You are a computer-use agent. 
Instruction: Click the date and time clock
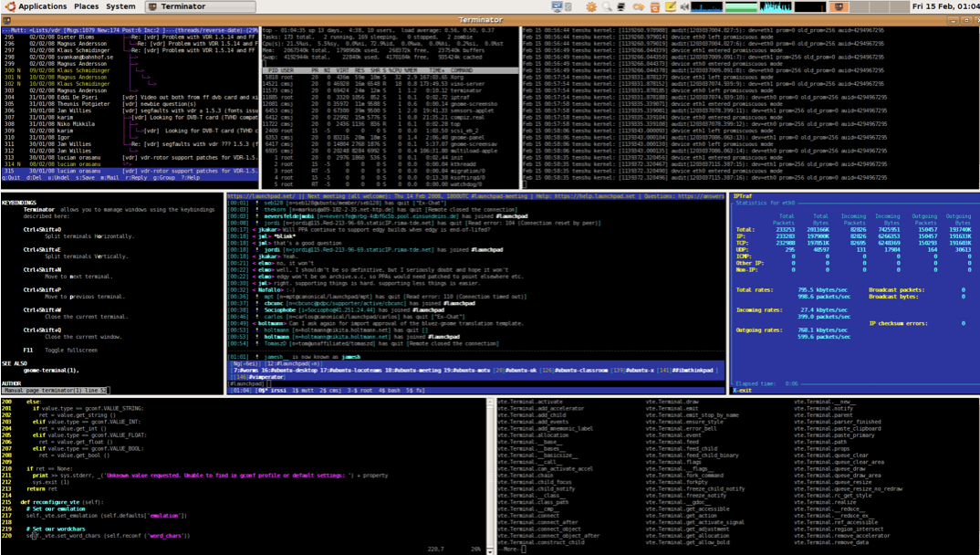[x=945, y=6]
